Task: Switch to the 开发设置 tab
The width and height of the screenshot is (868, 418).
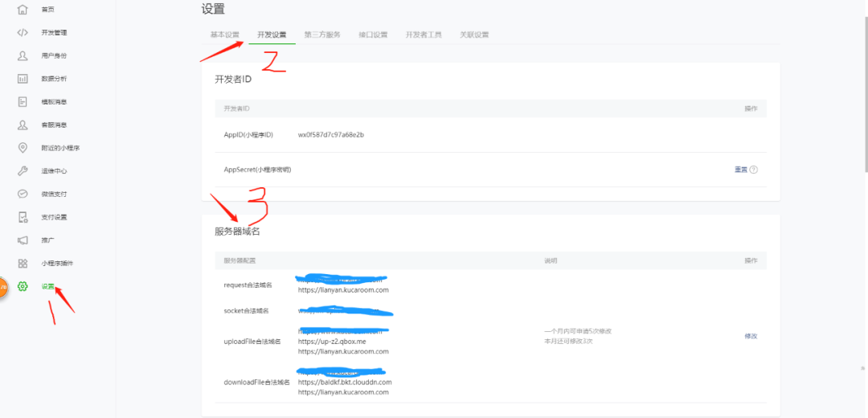Action: click(x=272, y=35)
